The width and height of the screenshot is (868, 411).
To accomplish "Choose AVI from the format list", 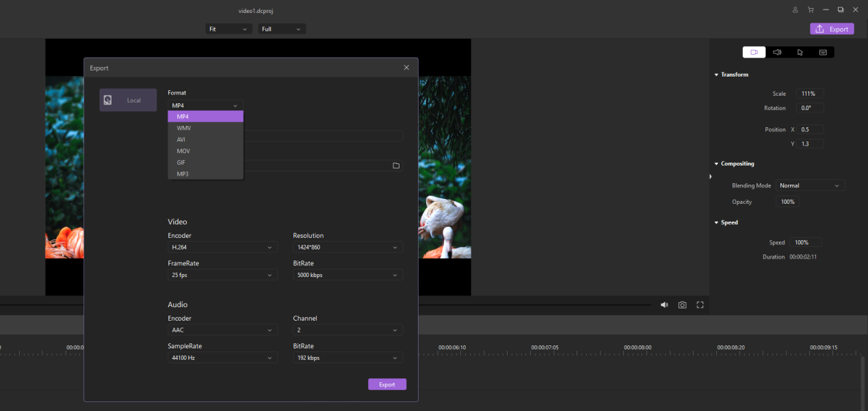I will click(206, 140).
